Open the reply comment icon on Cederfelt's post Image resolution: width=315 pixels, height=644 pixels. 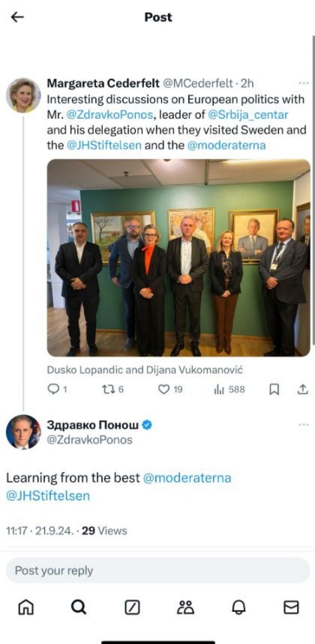tap(54, 389)
